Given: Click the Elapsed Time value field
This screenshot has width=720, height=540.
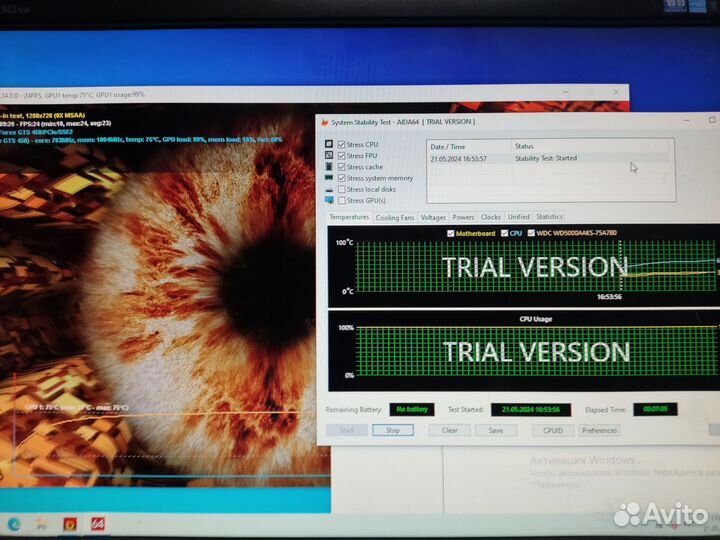Looking at the screenshot, I should click(x=655, y=409).
